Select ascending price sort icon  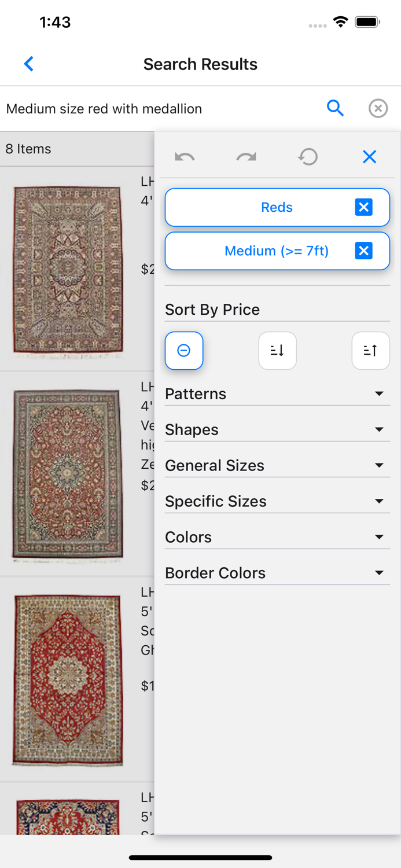[x=370, y=350]
